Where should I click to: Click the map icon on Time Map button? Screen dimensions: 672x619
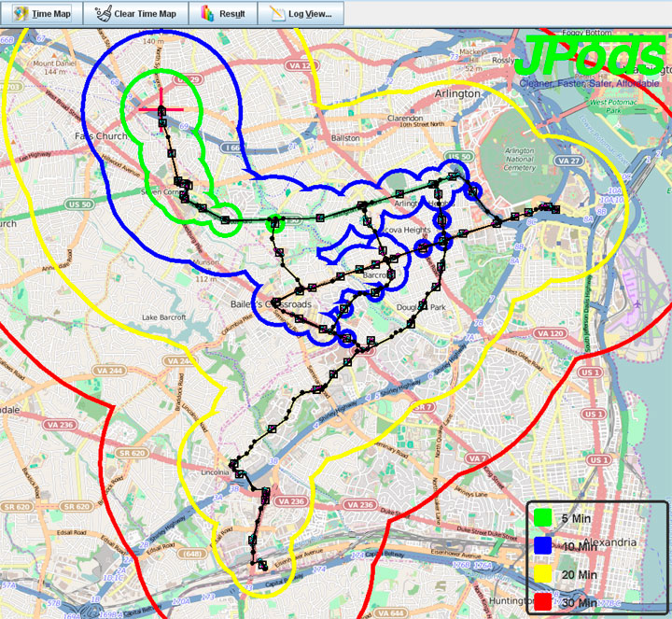pos(19,14)
